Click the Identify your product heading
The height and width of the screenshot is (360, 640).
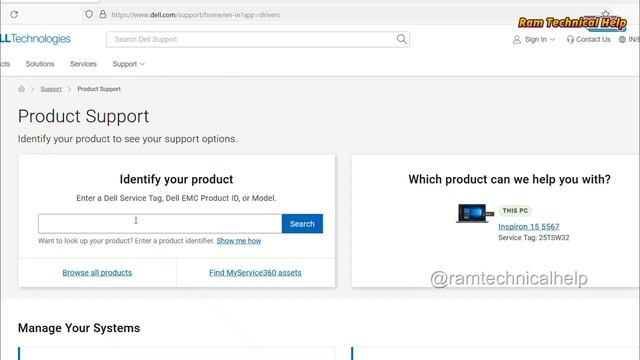point(176,179)
